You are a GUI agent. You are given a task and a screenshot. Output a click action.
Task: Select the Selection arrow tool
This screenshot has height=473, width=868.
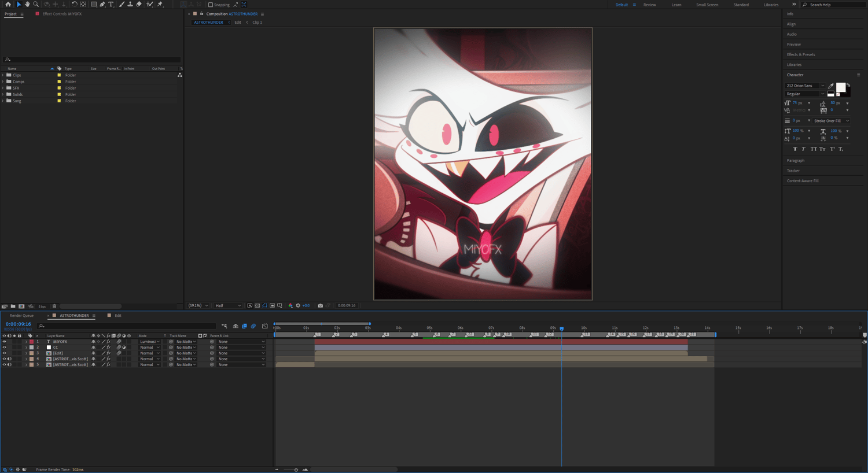point(19,4)
